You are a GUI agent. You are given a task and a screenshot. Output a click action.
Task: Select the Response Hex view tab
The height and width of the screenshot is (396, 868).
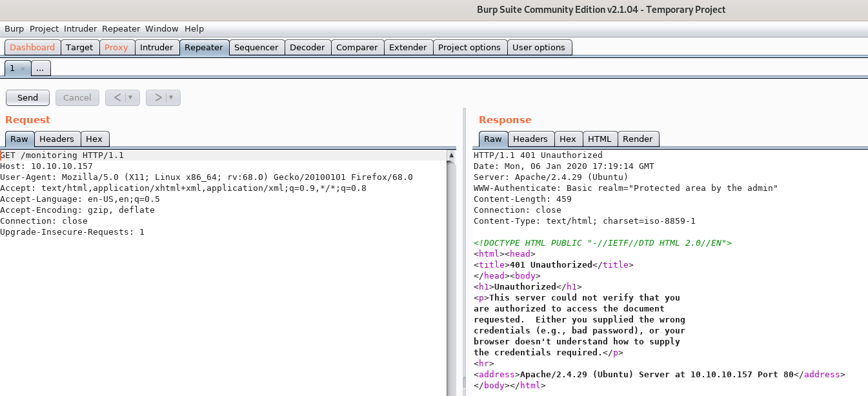tap(568, 139)
